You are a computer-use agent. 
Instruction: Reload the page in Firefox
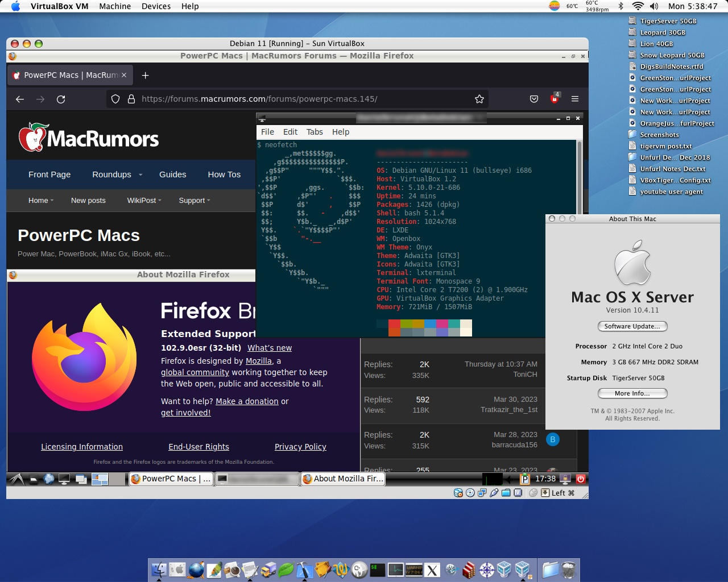61,99
